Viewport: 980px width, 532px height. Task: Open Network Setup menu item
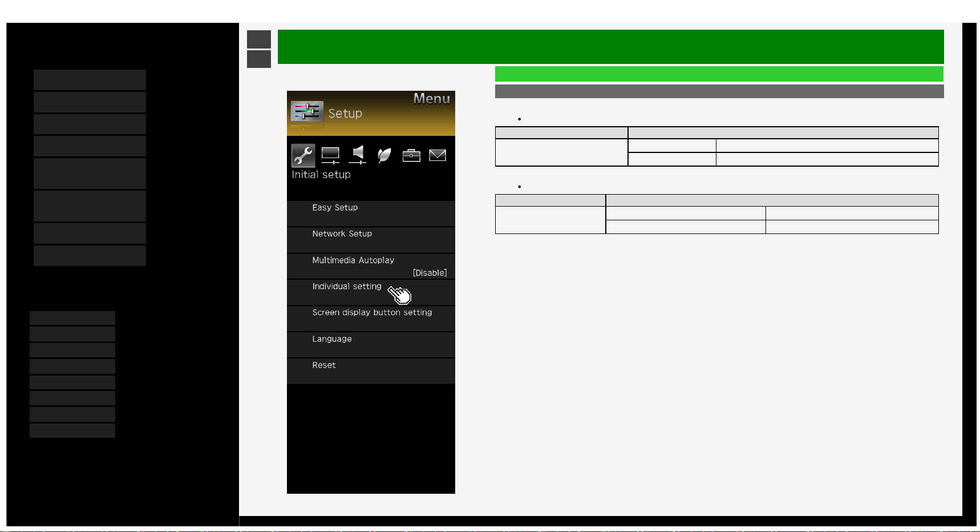[x=371, y=240]
